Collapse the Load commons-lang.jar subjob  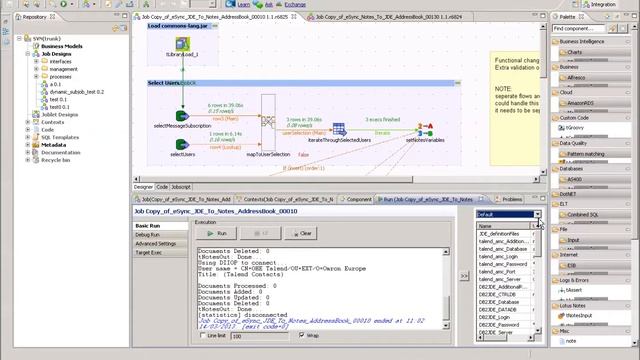215,26
